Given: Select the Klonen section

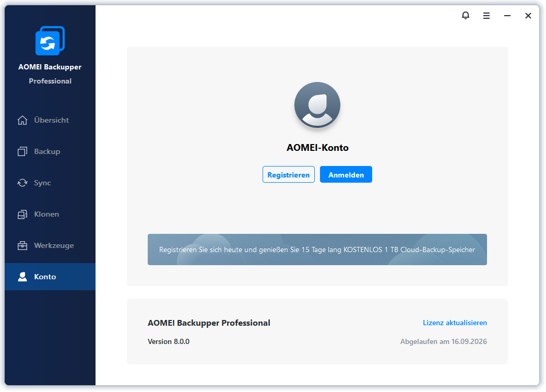Looking at the screenshot, I should click(x=50, y=214).
